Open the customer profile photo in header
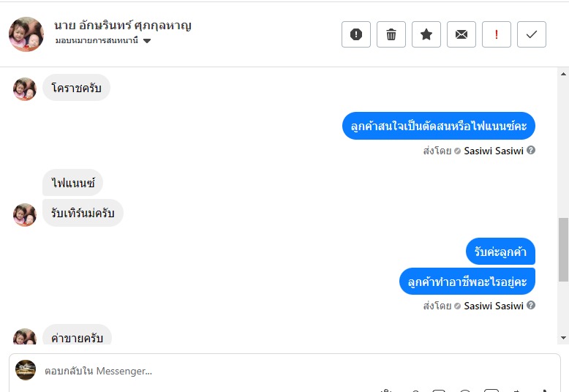 click(x=26, y=34)
